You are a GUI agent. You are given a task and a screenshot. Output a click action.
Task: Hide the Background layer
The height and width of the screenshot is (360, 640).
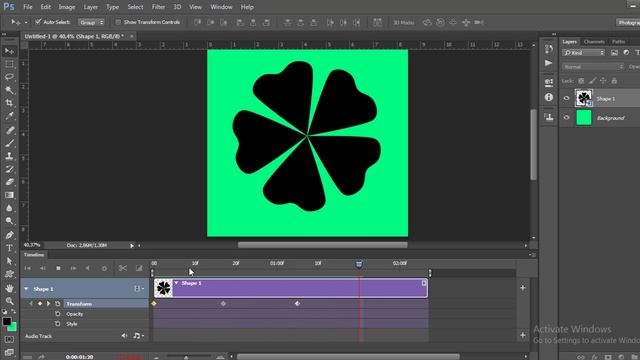(x=566, y=118)
